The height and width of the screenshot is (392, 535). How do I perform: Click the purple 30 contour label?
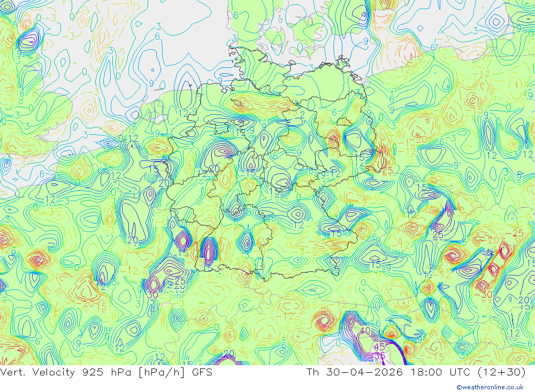tap(152, 295)
